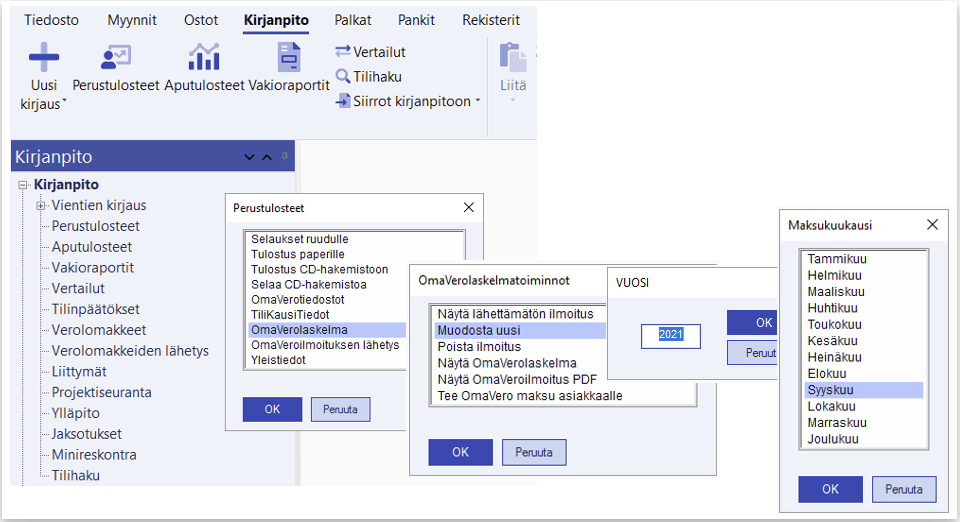Image resolution: width=960 pixels, height=522 pixels.
Task: Click the Liitä clipboard icon
Action: (x=513, y=58)
